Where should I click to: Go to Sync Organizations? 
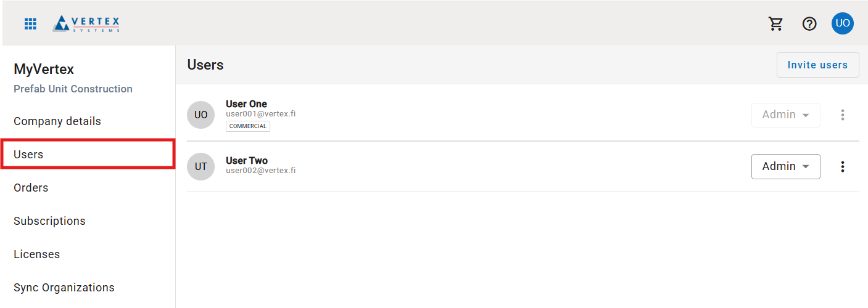pos(64,288)
